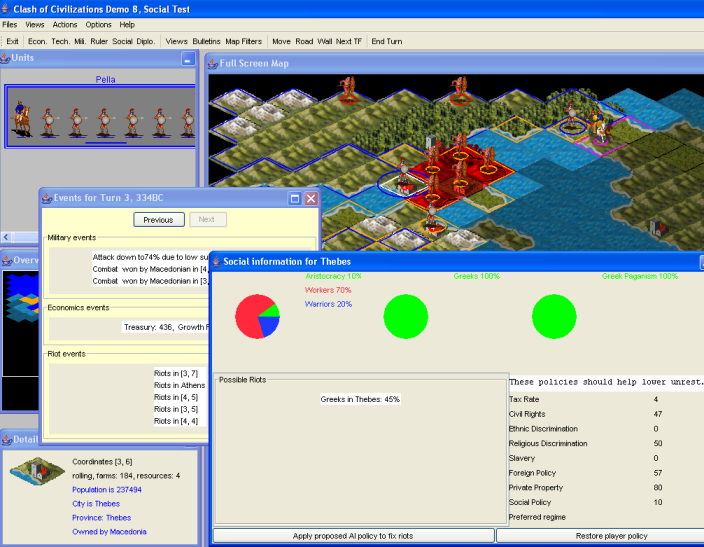Image resolution: width=704 pixels, height=547 pixels.
Task: Open the Options menu
Action: click(x=99, y=24)
